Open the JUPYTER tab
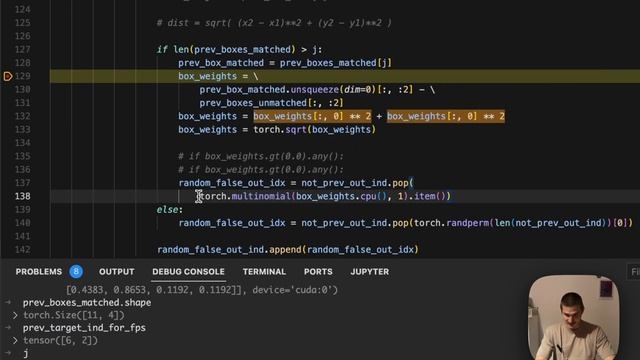This screenshot has height=360, width=640. (x=369, y=272)
